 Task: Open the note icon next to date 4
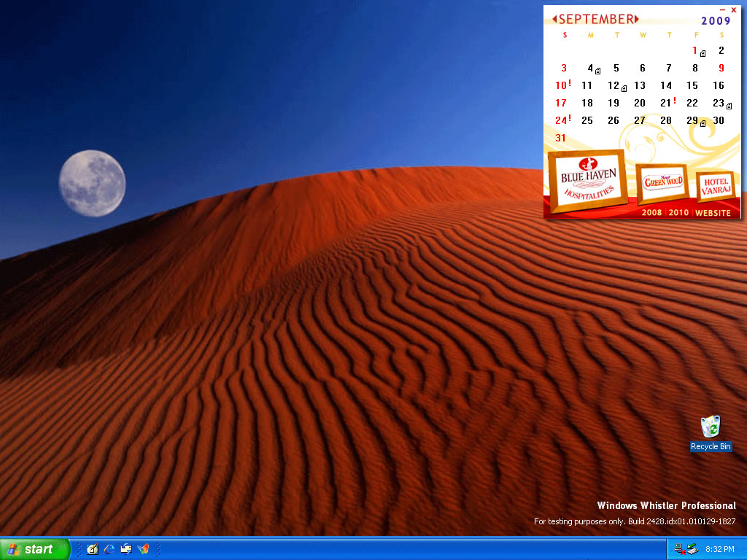(598, 71)
